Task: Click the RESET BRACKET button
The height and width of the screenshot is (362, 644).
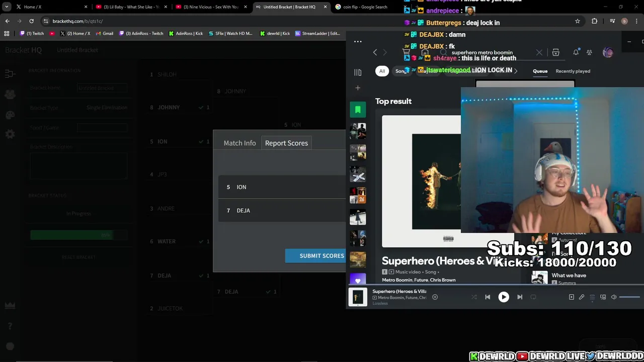Action: (x=78, y=257)
